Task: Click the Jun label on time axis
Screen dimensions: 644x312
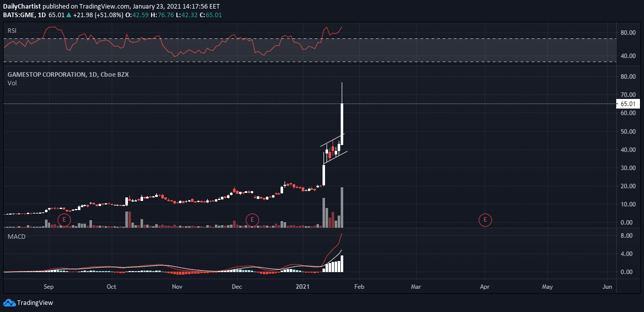Action: coord(608,287)
